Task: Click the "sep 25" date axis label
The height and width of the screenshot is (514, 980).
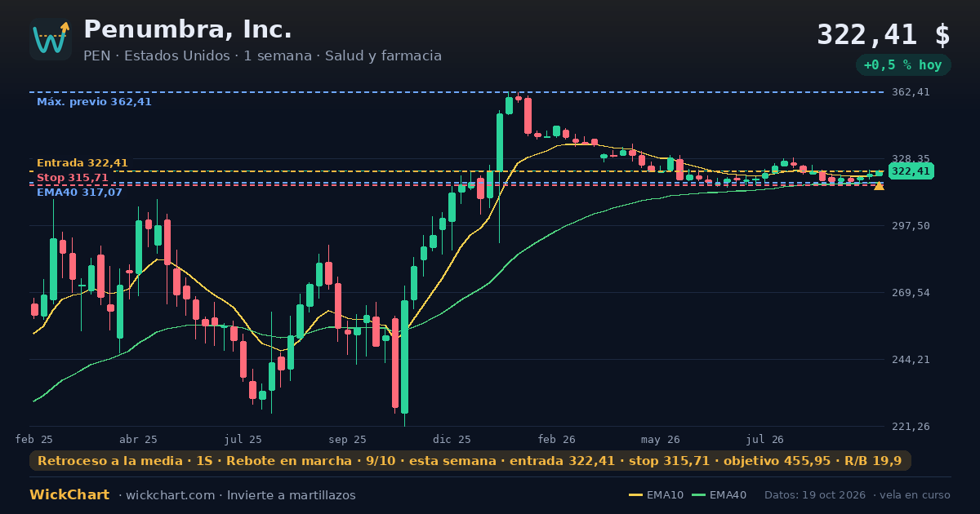Action: 347,439
